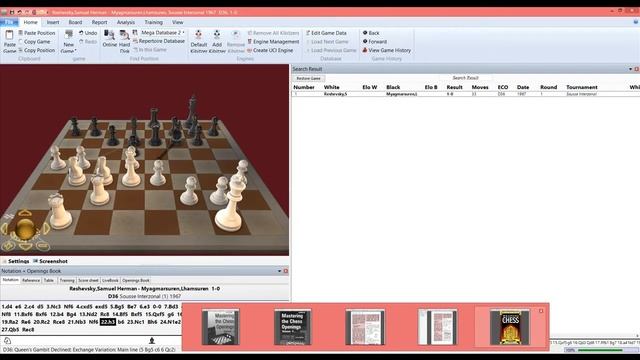Image resolution: width=640 pixels, height=360 pixels.
Task: Click move 1.d4 in notation
Action: [x=7, y=307]
